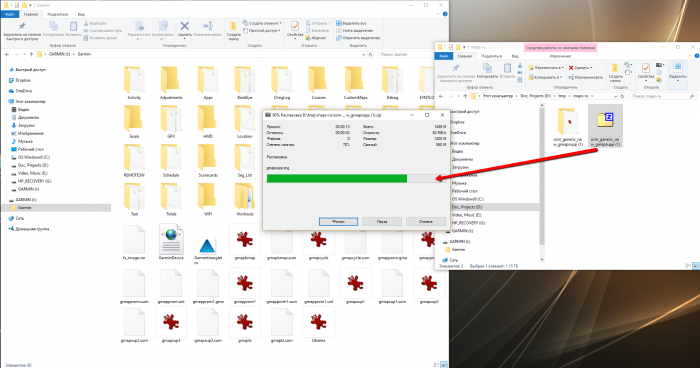
Task: Switch to the View tab in Garmin window
Action: click(81, 14)
